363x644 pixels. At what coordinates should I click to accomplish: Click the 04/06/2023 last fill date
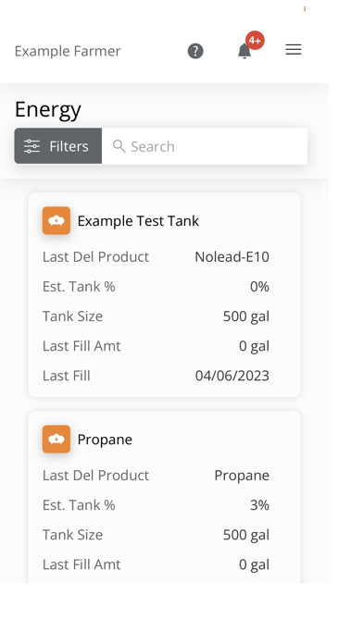tap(232, 376)
